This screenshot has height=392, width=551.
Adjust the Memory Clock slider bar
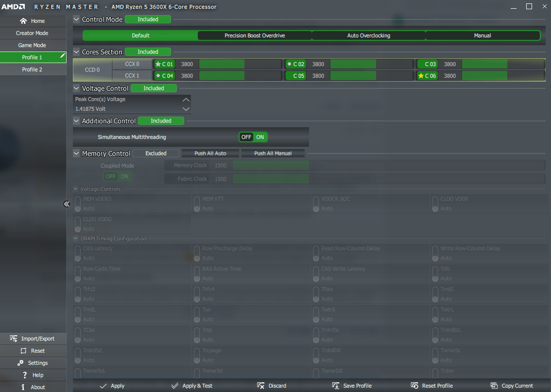(388, 166)
